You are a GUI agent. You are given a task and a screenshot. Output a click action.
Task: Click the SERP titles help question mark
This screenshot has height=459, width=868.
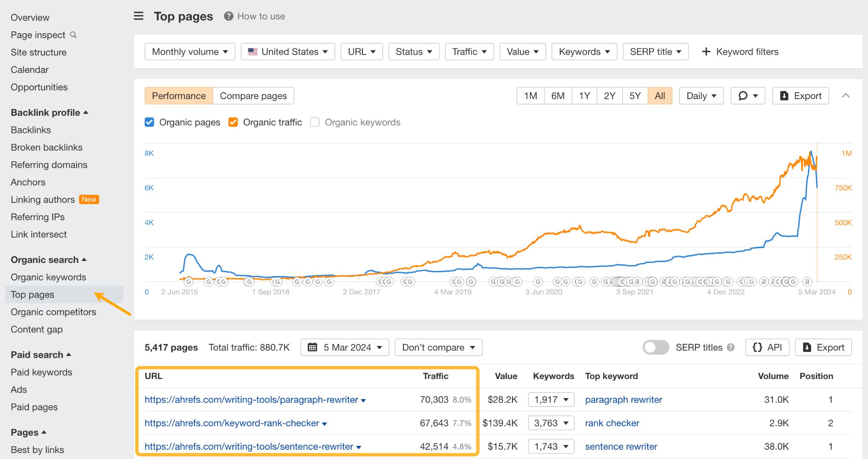[731, 347]
